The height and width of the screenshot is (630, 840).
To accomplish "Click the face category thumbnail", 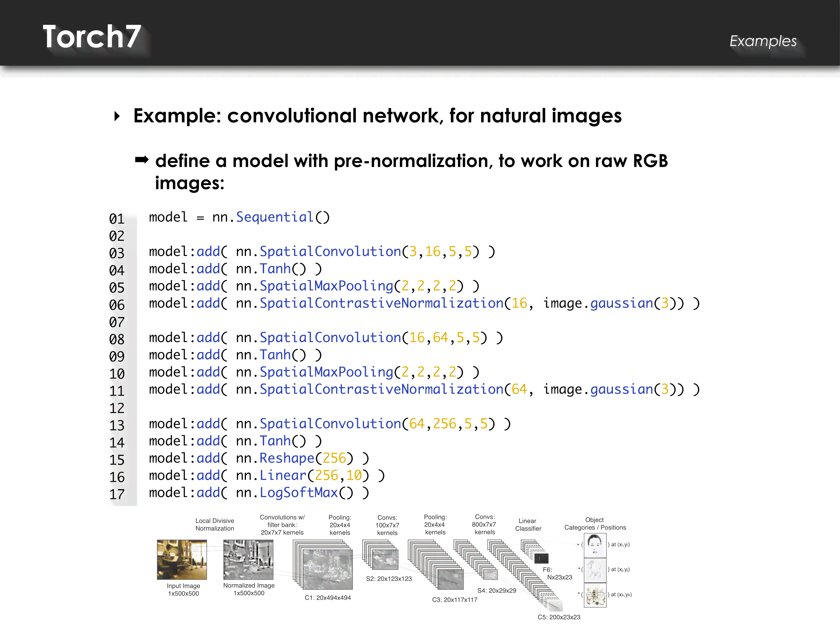I will [x=595, y=545].
